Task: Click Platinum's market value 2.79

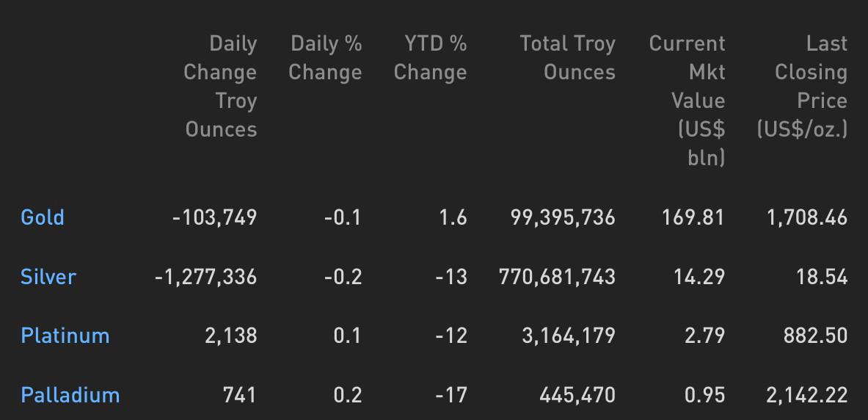Action: pyautogui.click(x=704, y=336)
